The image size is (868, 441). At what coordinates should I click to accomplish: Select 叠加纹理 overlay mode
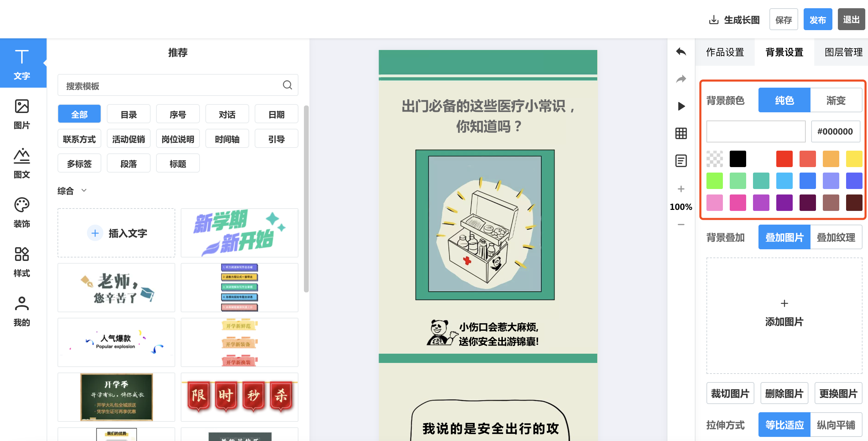click(836, 237)
